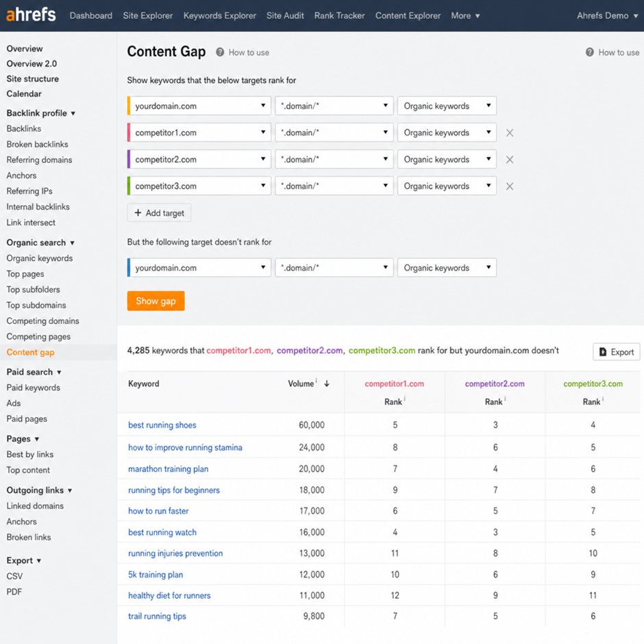This screenshot has height=644, width=644.
Task: Remove the competitor3.com target row
Action: point(509,186)
